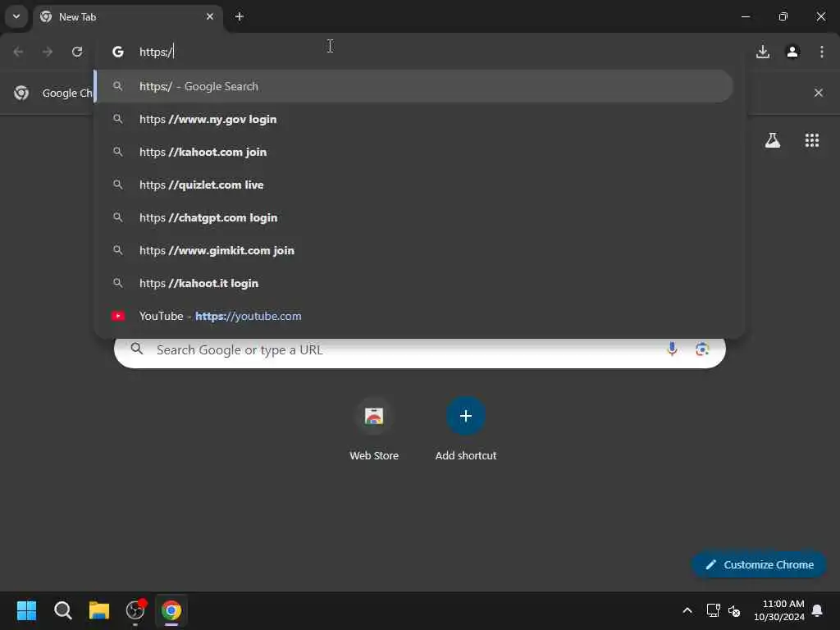Click the Google G icon in address bar
Image resolution: width=840 pixels, height=630 pixels.
[118, 52]
